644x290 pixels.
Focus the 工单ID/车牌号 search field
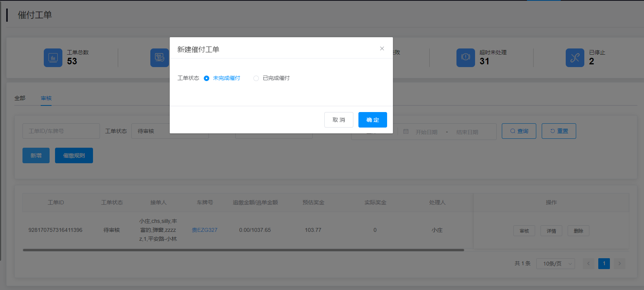(61, 131)
